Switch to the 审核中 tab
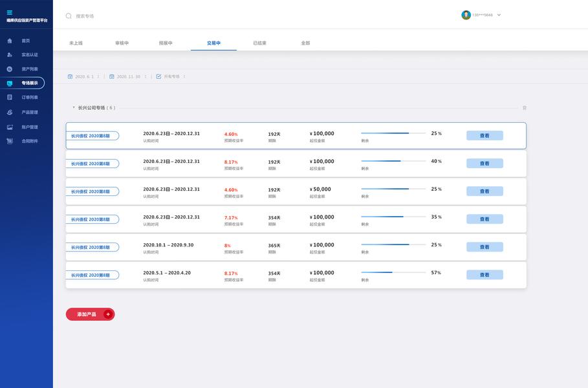588x388 pixels. coord(122,43)
